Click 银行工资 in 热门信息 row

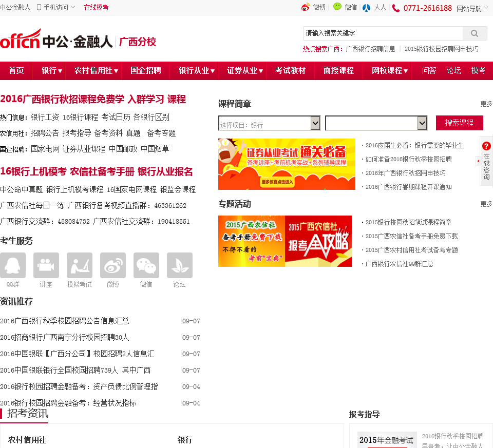45,118
